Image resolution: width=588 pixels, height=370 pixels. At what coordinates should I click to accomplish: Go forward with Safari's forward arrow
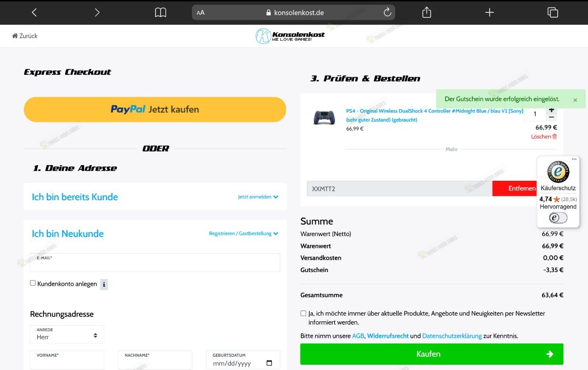tap(97, 13)
